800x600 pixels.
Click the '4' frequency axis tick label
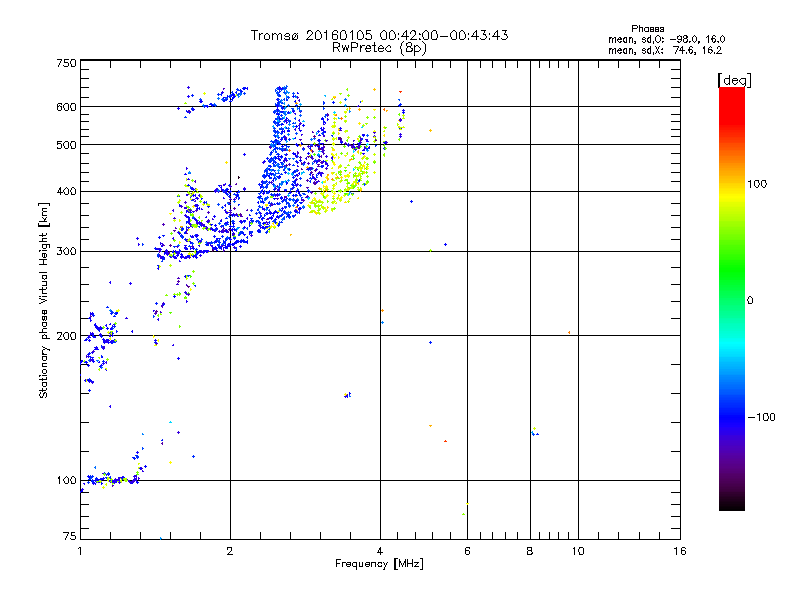coord(380,551)
